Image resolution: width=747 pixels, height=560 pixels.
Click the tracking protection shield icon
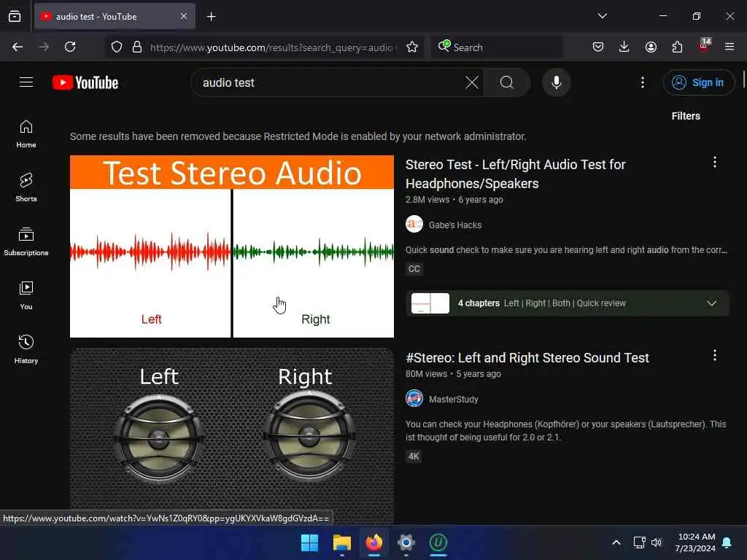coord(117,47)
